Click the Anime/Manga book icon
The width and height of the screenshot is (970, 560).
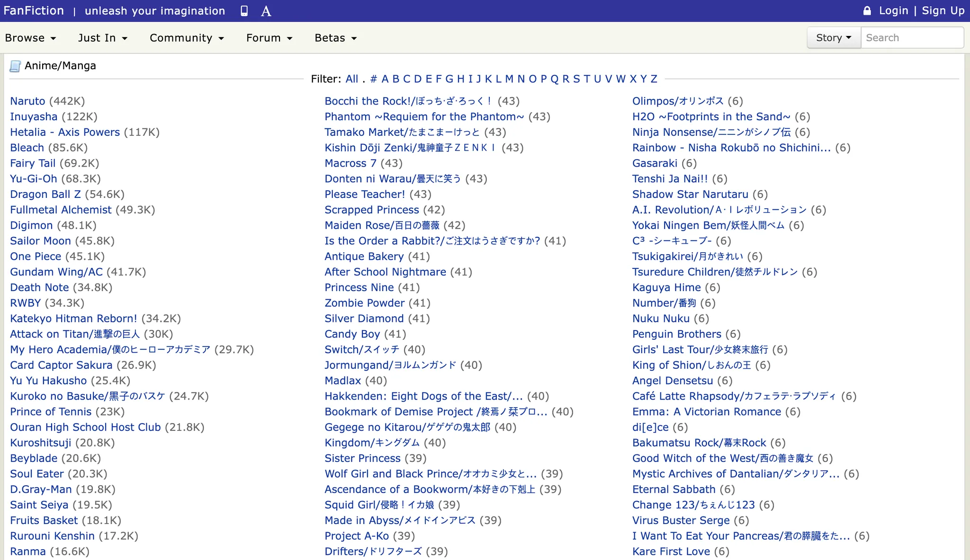pos(15,66)
